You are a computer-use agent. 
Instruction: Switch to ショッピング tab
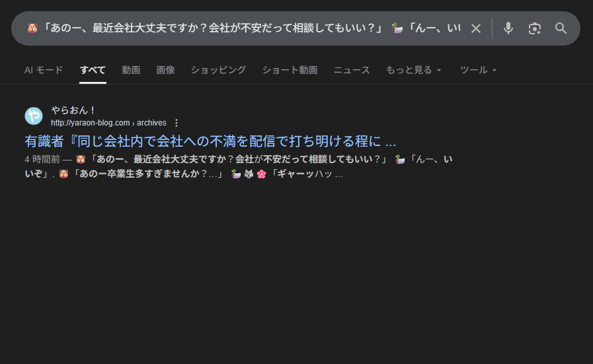click(x=218, y=70)
